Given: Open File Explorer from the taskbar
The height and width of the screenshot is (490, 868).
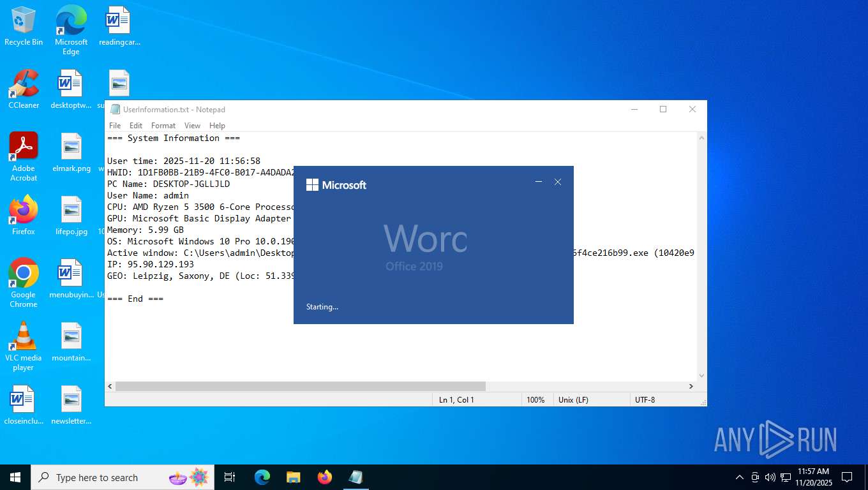Looking at the screenshot, I should coord(294,477).
